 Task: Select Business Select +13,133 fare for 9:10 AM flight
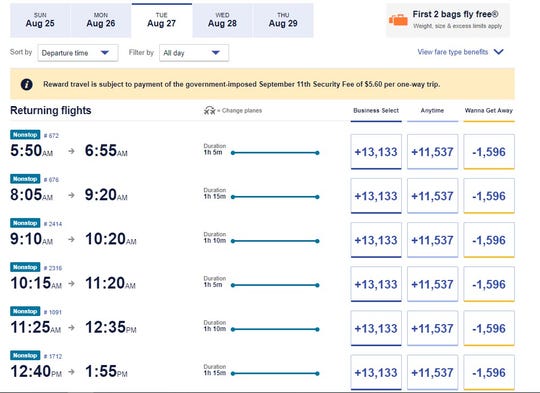pyautogui.click(x=376, y=240)
